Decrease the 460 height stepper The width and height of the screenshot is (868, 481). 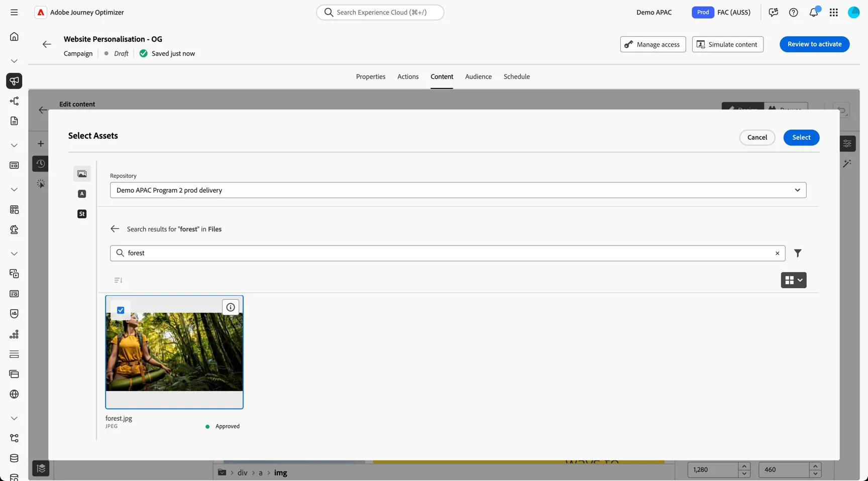tap(815, 473)
